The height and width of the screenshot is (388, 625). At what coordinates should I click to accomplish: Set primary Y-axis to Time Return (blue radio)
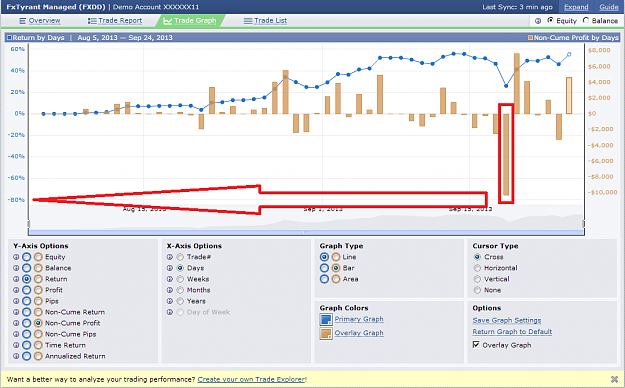click(x=27, y=345)
